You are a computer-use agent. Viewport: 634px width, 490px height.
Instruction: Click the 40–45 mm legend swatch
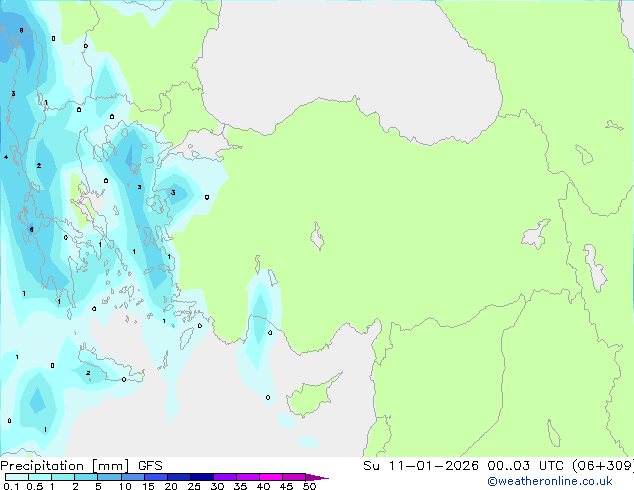(271, 477)
